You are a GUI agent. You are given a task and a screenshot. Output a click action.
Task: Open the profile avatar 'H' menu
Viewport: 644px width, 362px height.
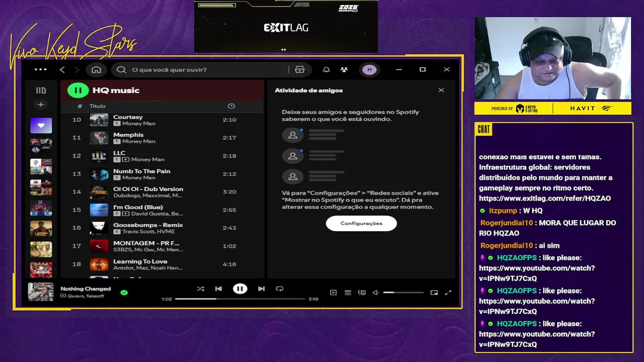369,70
